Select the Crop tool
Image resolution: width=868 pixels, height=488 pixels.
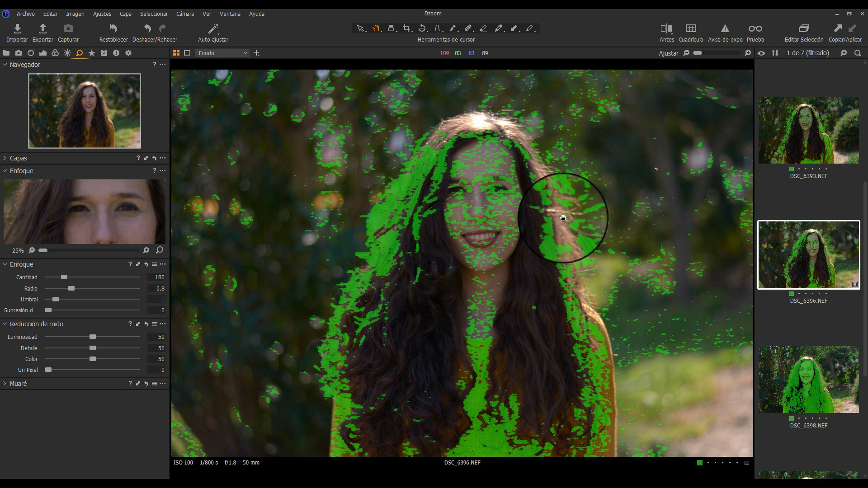click(x=406, y=28)
